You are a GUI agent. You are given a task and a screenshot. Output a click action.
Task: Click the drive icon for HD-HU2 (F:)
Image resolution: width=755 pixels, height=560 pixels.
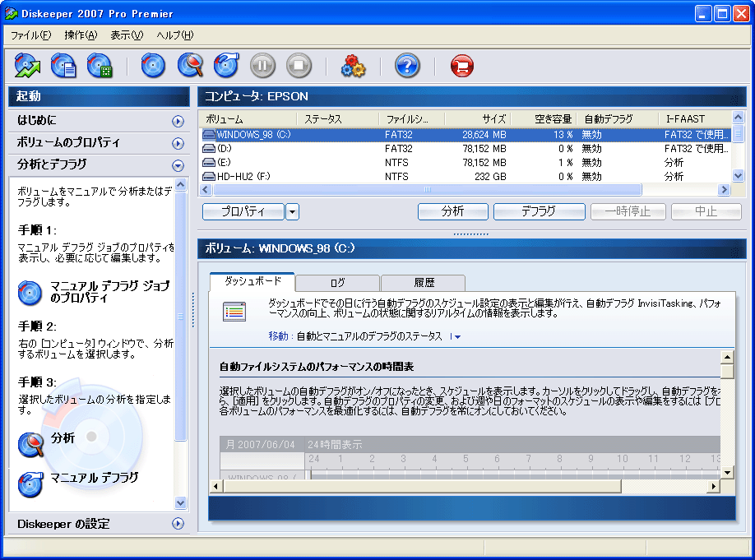click(x=209, y=177)
